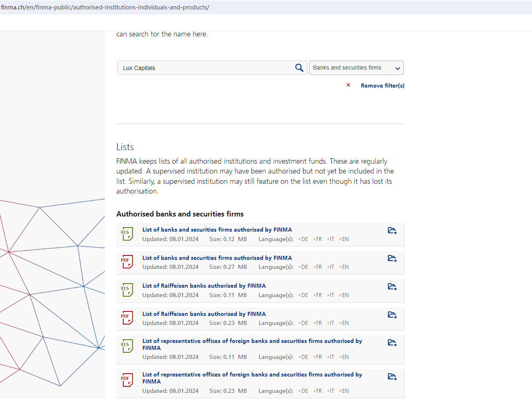Screen dimensions: 532x399
Task: Click the Remove filter(s) link
Action: pos(383,86)
